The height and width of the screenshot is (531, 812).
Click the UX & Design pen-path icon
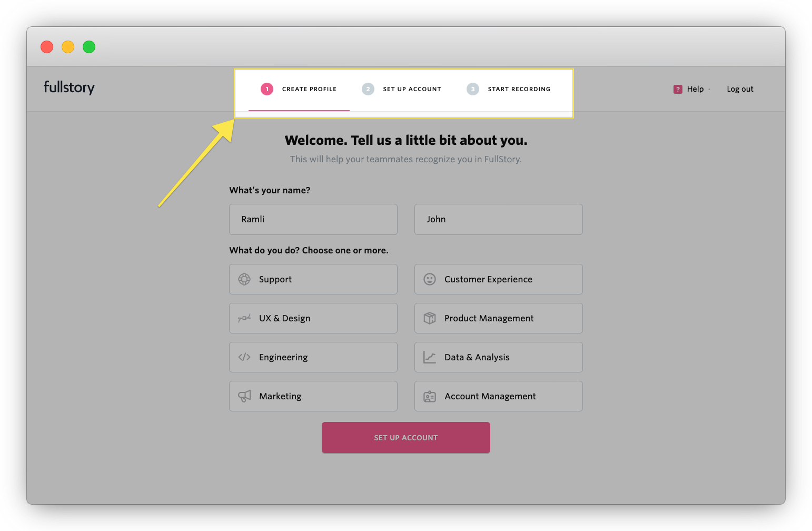click(x=244, y=318)
